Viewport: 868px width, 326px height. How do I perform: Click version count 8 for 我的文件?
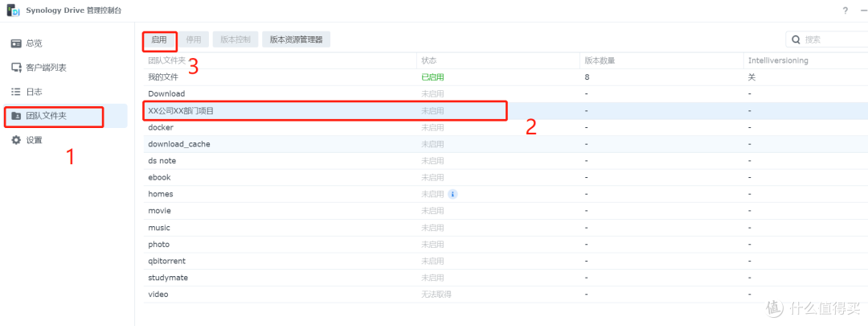click(x=587, y=77)
